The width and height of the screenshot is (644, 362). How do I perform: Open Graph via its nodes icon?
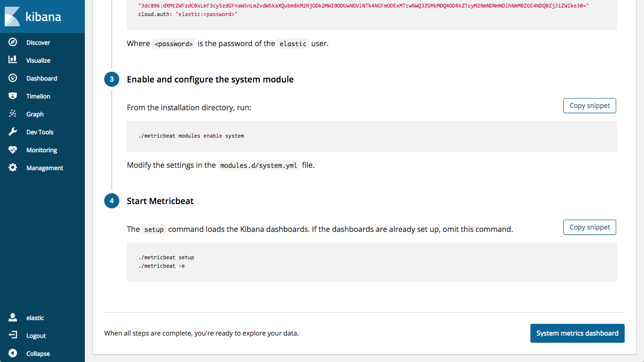(x=13, y=114)
